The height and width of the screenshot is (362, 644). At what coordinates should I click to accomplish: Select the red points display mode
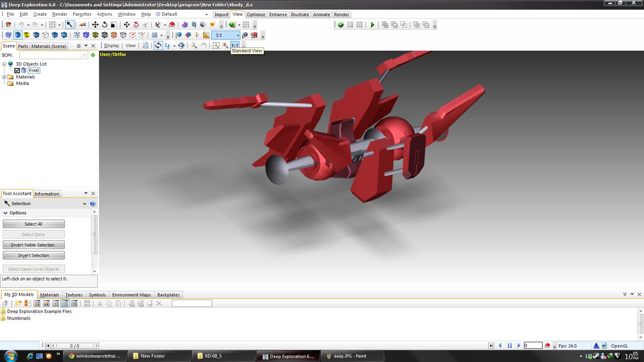pos(132,35)
